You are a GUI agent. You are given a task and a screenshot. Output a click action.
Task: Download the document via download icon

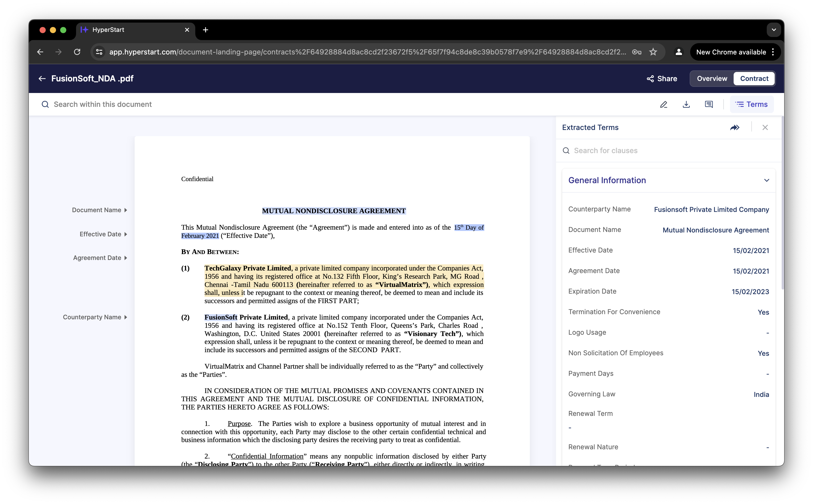pyautogui.click(x=686, y=105)
